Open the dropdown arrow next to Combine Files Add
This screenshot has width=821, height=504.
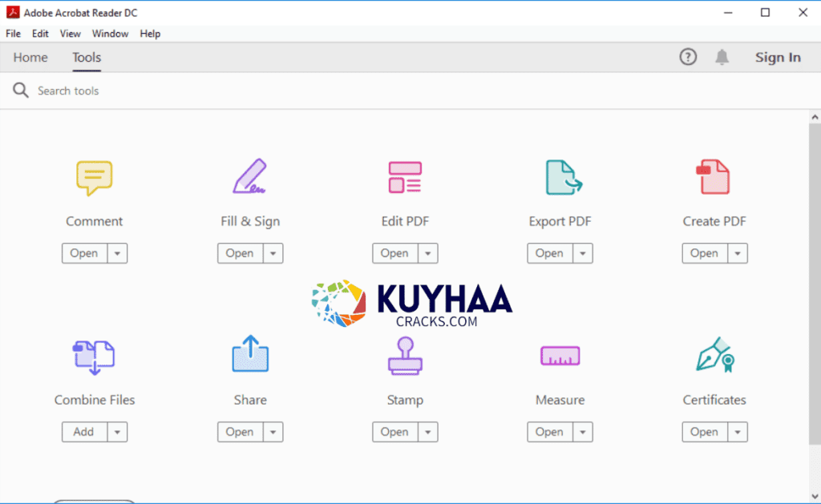click(x=117, y=432)
